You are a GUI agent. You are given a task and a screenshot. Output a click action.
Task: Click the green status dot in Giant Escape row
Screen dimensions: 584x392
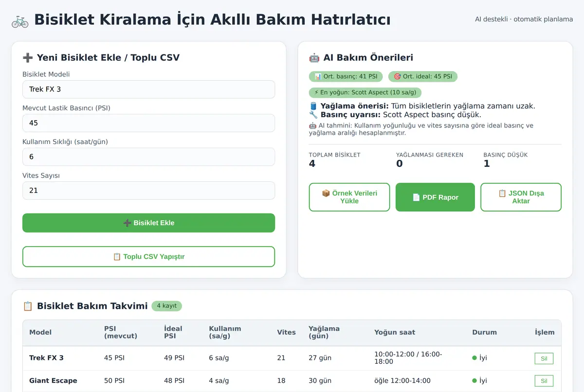tap(474, 381)
